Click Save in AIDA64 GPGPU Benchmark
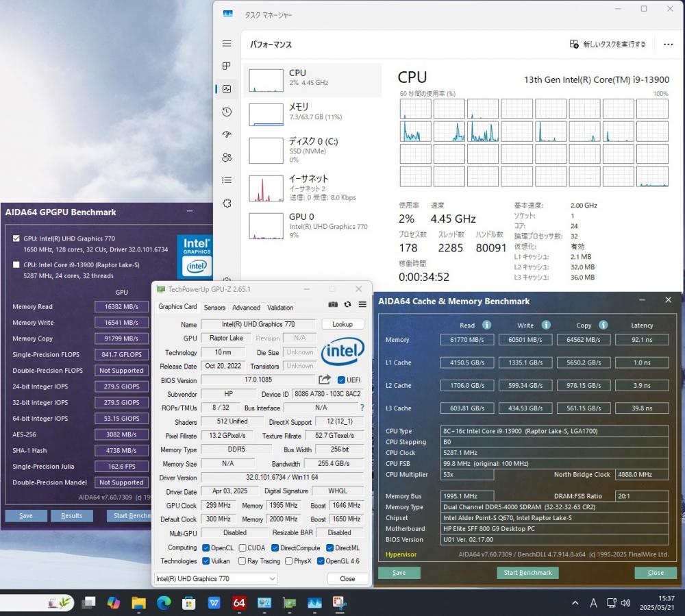The width and height of the screenshot is (685, 616). pos(26,515)
